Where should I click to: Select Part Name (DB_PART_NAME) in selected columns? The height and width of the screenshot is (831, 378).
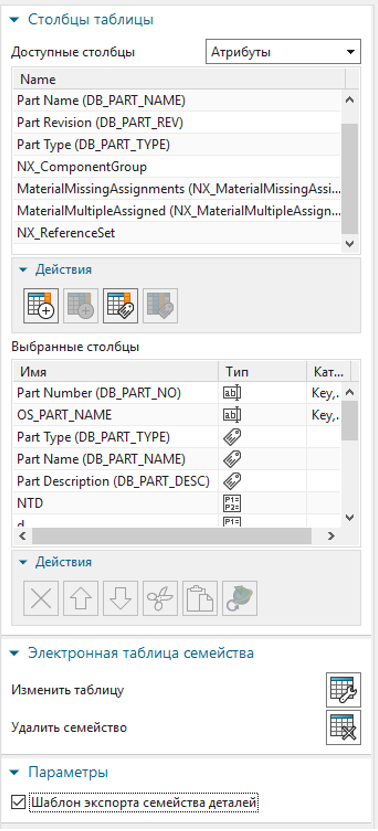(177, 458)
